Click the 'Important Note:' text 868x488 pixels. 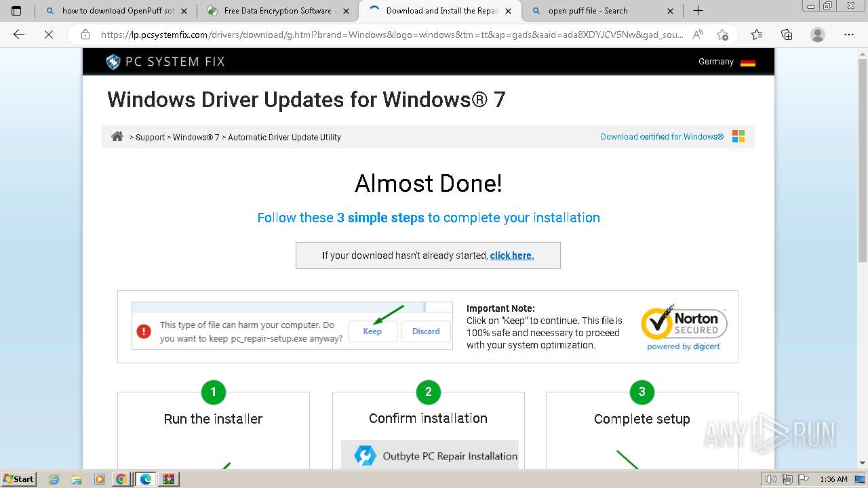click(x=500, y=308)
